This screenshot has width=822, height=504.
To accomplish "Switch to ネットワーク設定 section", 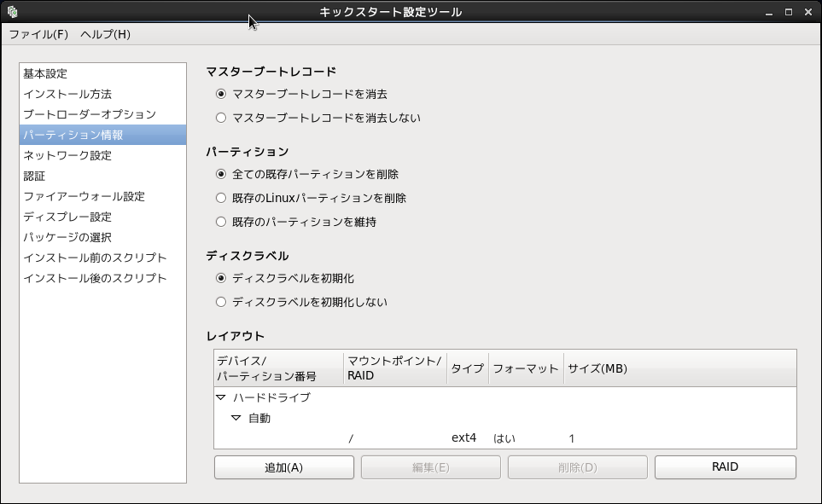I will (x=67, y=155).
